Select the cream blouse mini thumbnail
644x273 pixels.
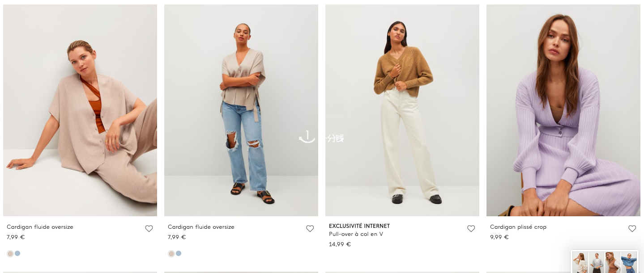pyautogui.click(x=580, y=262)
